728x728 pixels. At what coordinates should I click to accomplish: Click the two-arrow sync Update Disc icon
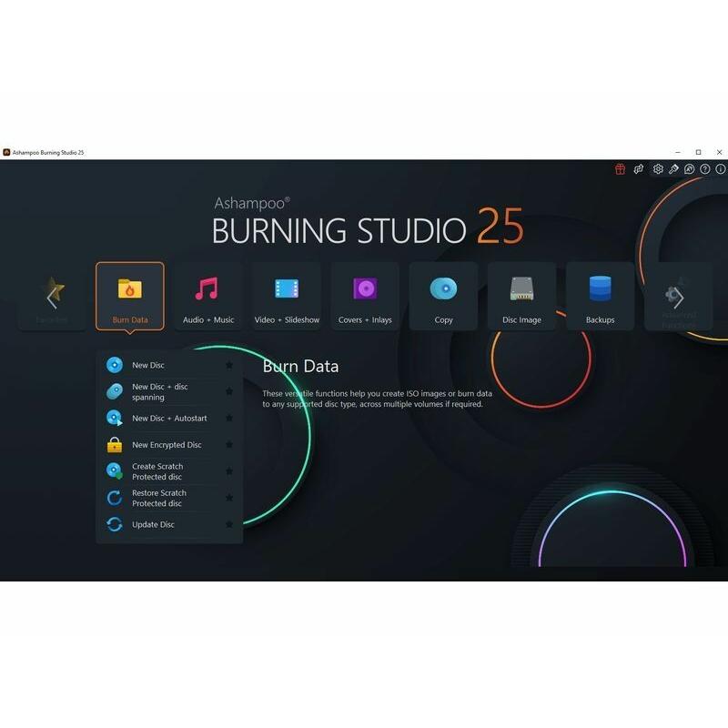(115, 524)
